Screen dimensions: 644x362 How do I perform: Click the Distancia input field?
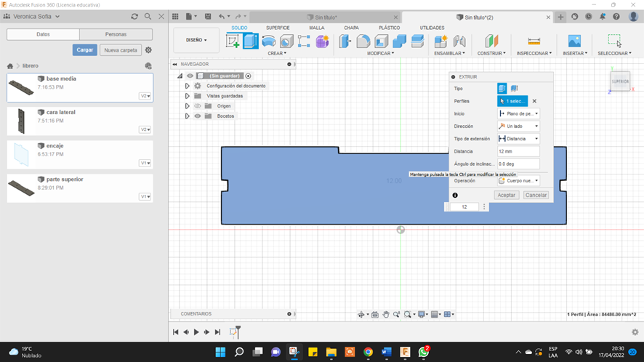(x=518, y=151)
